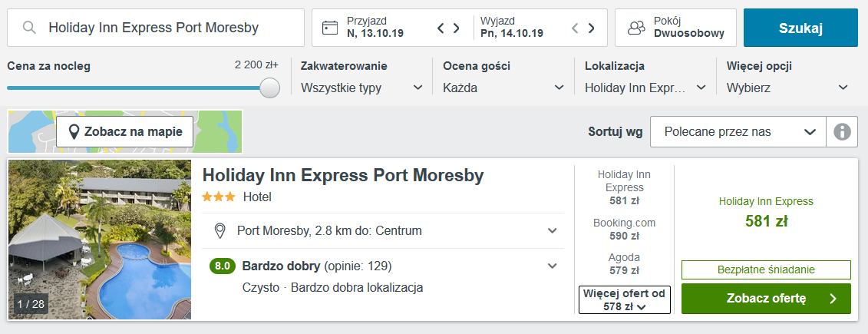The height and width of the screenshot is (334, 868).
Task: Click the Zobacz ofertę button
Action: 766,299
